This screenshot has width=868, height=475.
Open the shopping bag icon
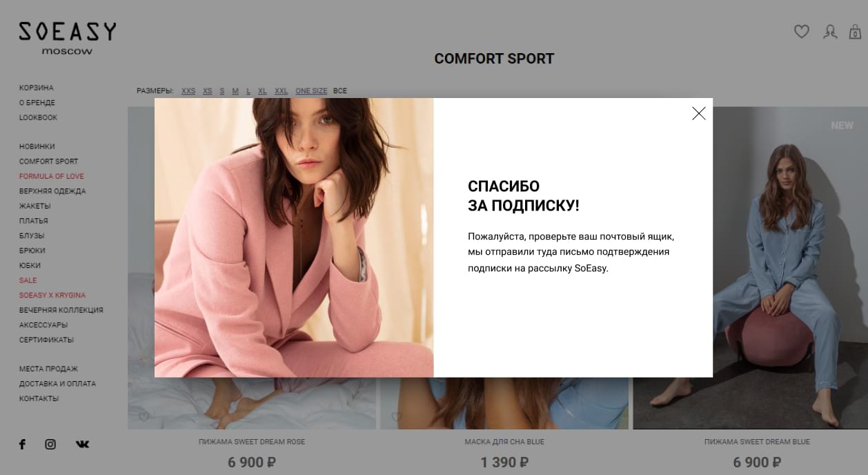855,32
